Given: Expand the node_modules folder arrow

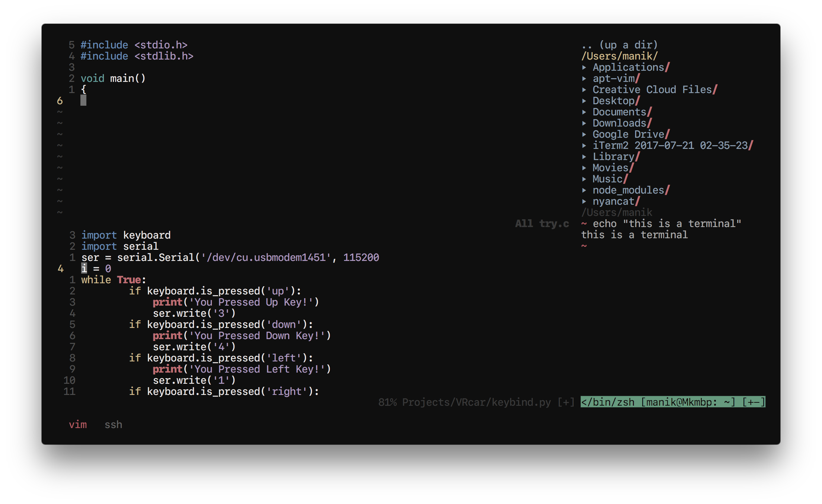Looking at the screenshot, I should pos(584,190).
